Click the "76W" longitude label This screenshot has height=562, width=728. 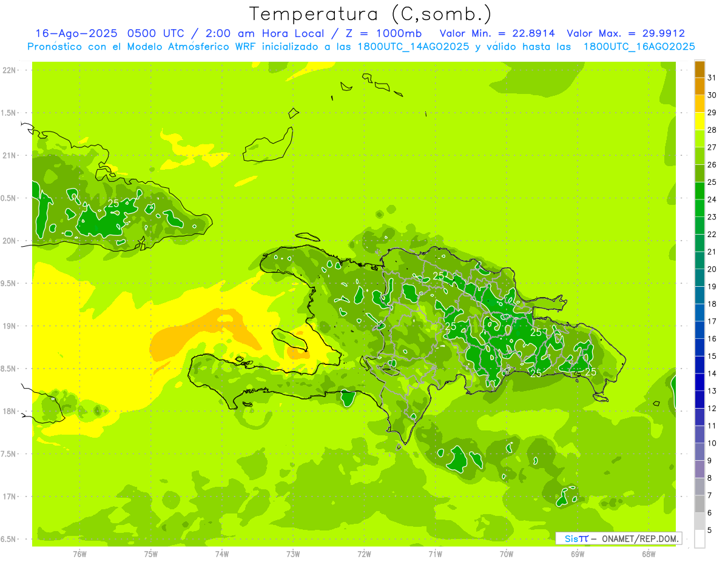click(79, 554)
